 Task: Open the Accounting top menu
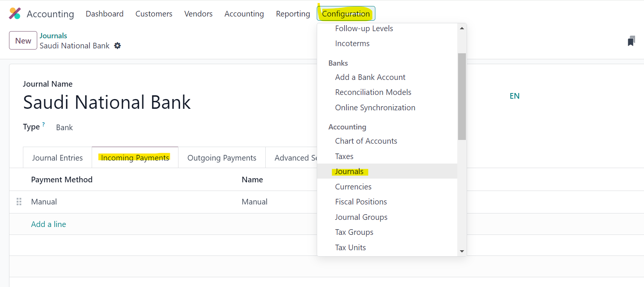click(244, 14)
